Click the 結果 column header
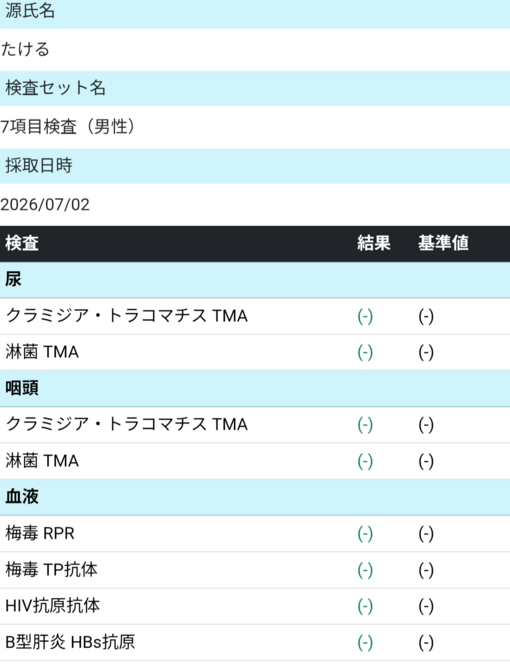The image size is (510, 666). pos(374,243)
